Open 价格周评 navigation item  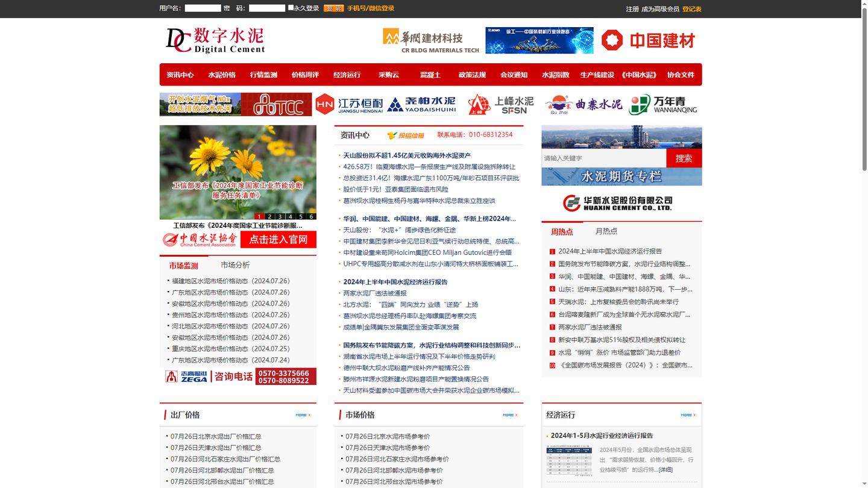tap(305, 75)
